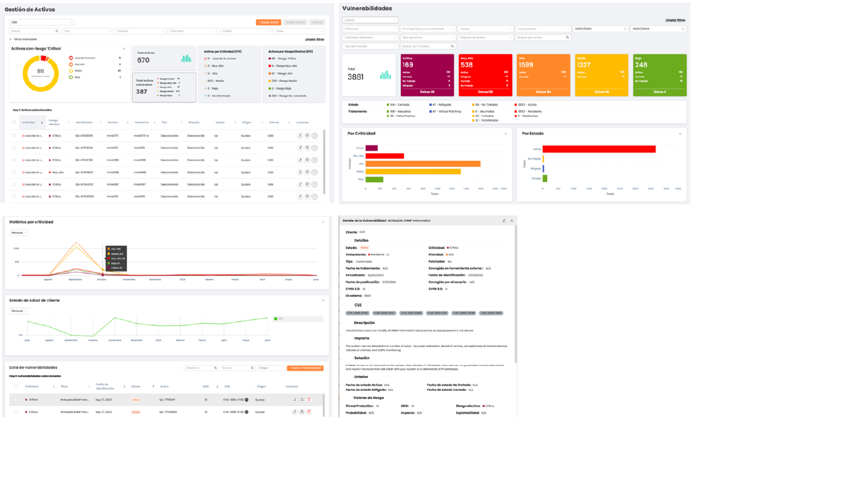Viewport: 868px width, 488px height.
Task: Click the CVE-1999-0792 tag in the vulnerability detail
Action: [x=357, y=313]
